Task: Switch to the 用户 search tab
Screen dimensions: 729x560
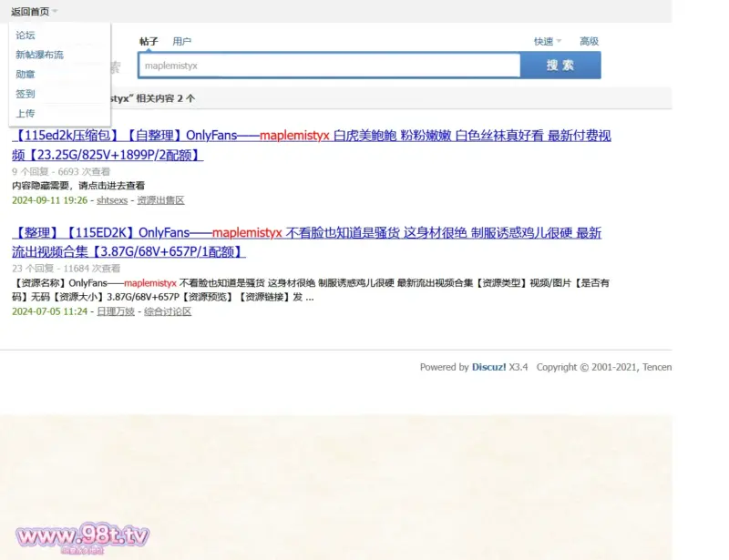Action: (x=181, y=41)
